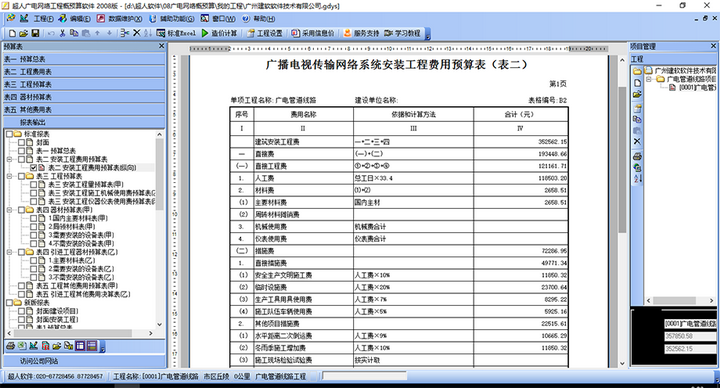Click the X delete icon in 项目管理 sidebar
720x388 pixels.
tap(637, 141)
